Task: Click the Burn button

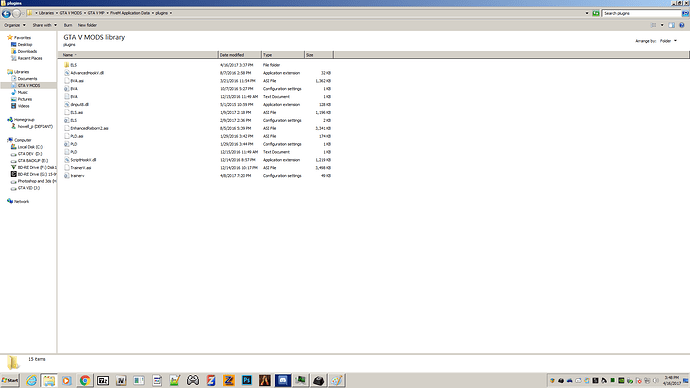Action: point(68,25)
